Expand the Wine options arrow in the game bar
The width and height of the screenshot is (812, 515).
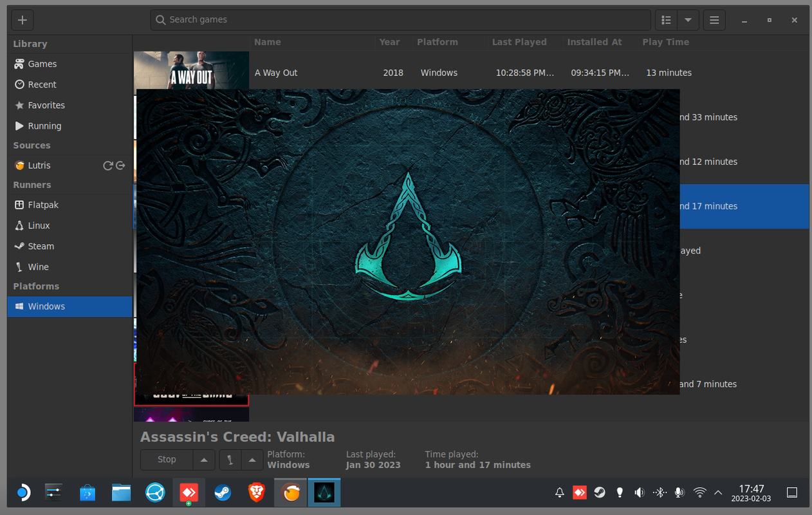pos(252,460)
